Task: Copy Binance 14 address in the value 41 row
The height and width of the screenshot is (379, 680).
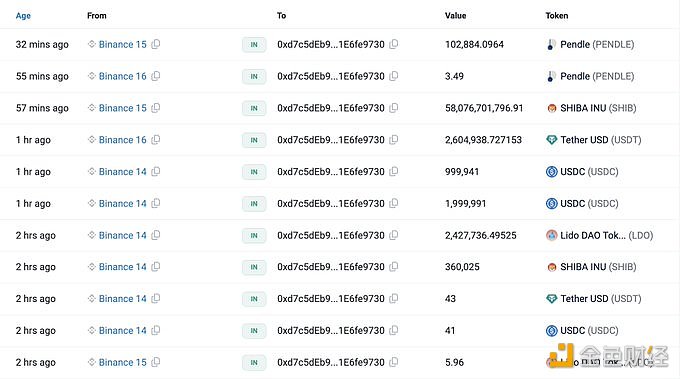Action: click(x=156, y=330)
